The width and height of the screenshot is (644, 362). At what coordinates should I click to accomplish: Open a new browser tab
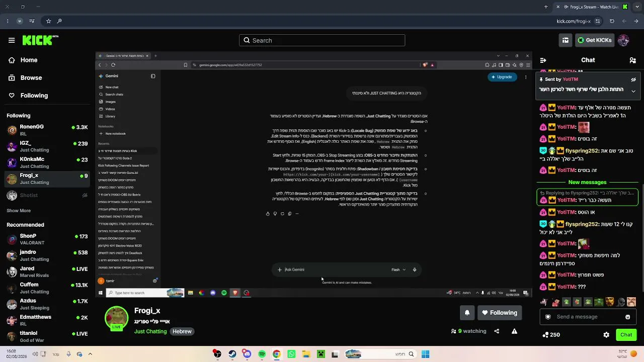click(546, 7)
